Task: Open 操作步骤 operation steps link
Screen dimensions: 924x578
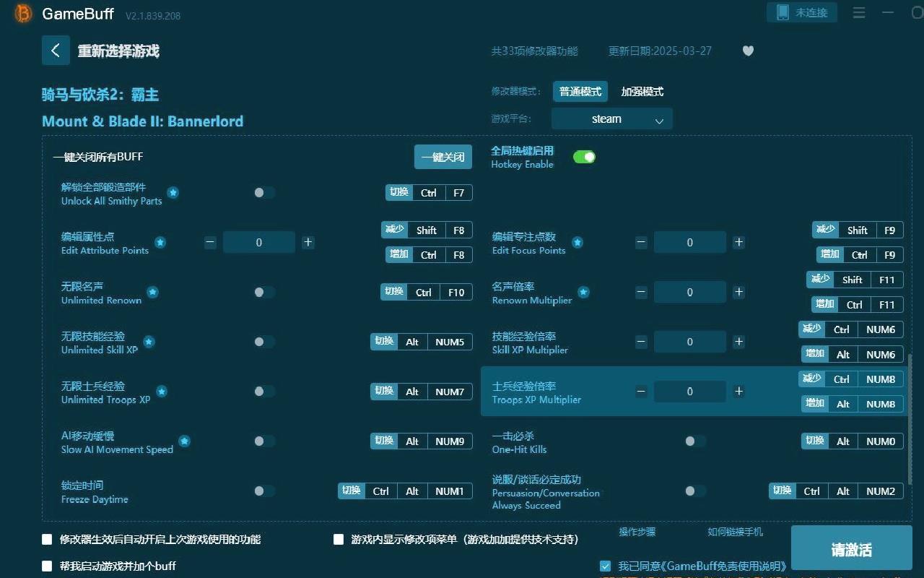Action: [637, 532]
